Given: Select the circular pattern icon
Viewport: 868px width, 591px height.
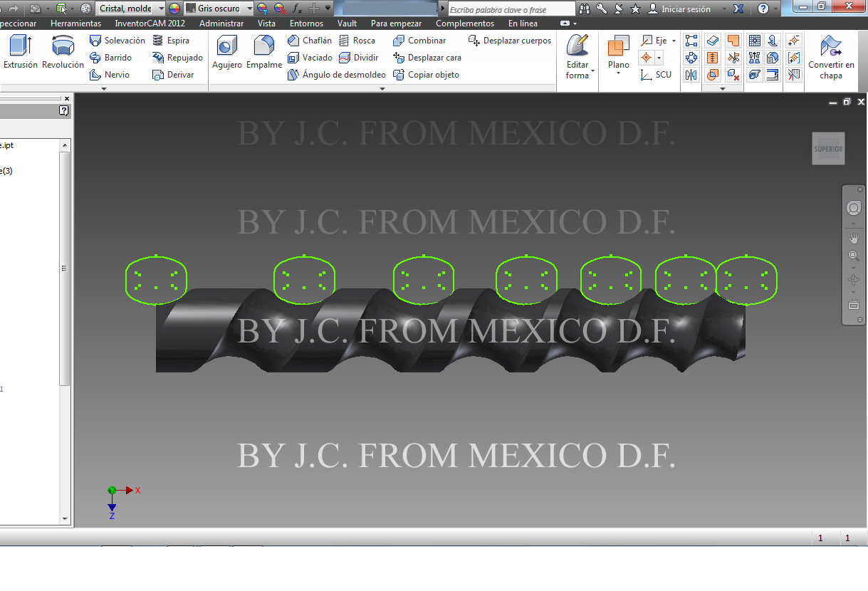Looking at the screenshot, I should 691,58.
